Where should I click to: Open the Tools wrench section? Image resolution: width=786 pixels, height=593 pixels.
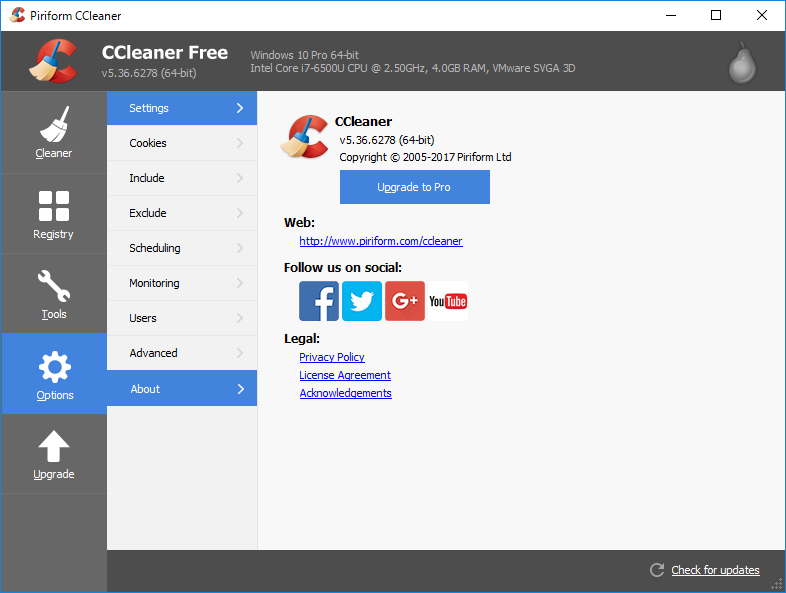click(54, 294)
